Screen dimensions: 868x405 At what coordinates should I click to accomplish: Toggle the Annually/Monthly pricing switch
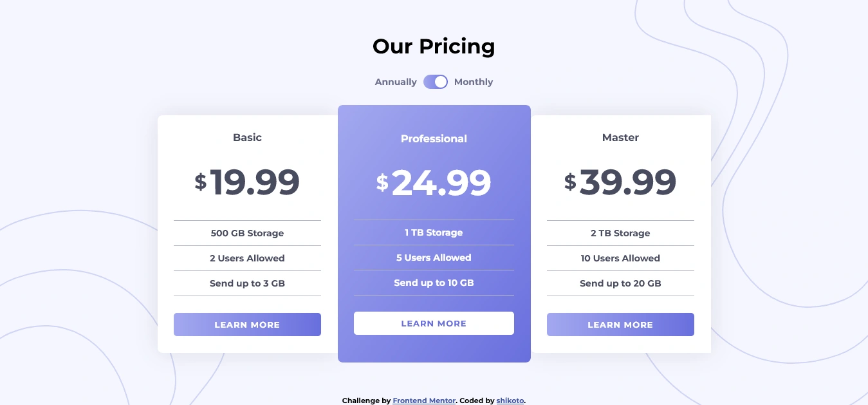pos(435,82)
